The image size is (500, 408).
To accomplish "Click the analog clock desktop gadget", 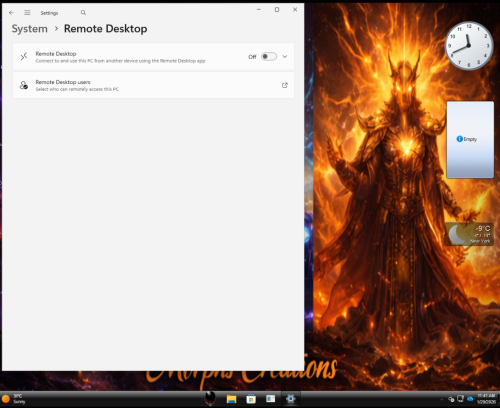I will coord(469,46).
